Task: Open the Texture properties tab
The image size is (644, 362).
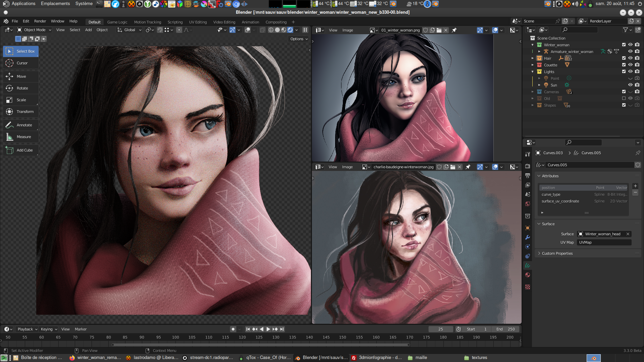Action: pyautogui.click(x=528, y=287)
